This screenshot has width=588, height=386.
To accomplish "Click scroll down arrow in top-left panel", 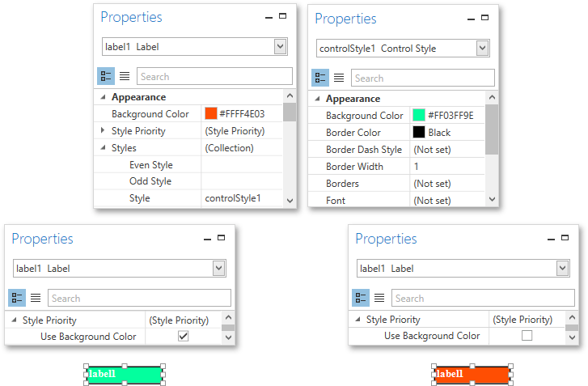I will [290, 201].
